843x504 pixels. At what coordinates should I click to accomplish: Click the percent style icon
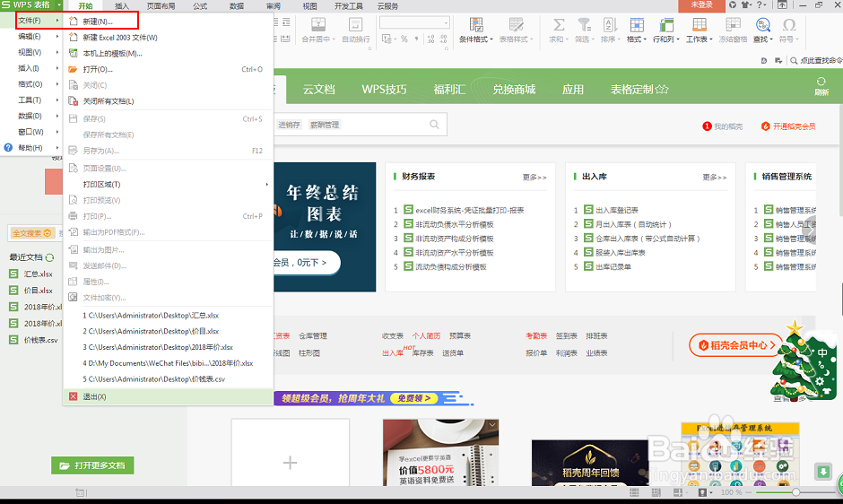(404, 39)
